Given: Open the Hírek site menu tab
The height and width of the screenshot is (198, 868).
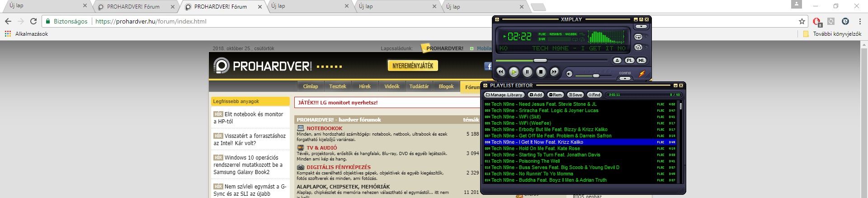Looking at the screenshot, I should [x=365, y=86].
